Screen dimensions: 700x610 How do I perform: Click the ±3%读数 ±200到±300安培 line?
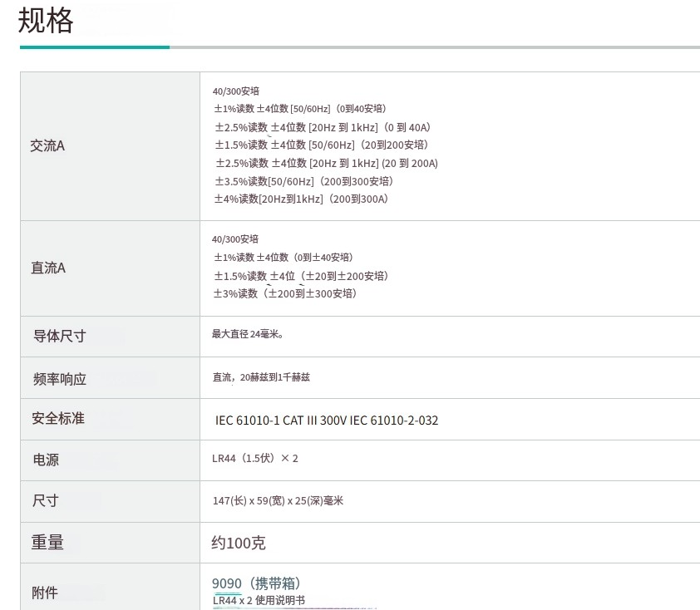coord(285,293)
